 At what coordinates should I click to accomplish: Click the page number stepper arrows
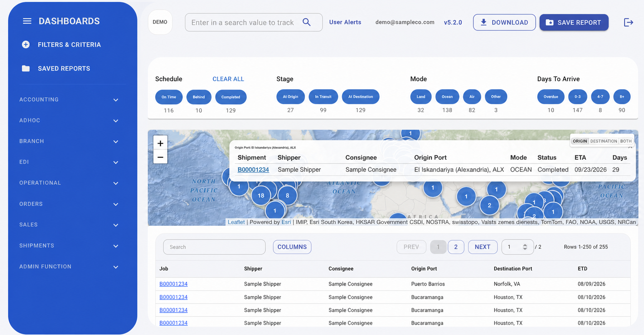[x=525, y=247]
